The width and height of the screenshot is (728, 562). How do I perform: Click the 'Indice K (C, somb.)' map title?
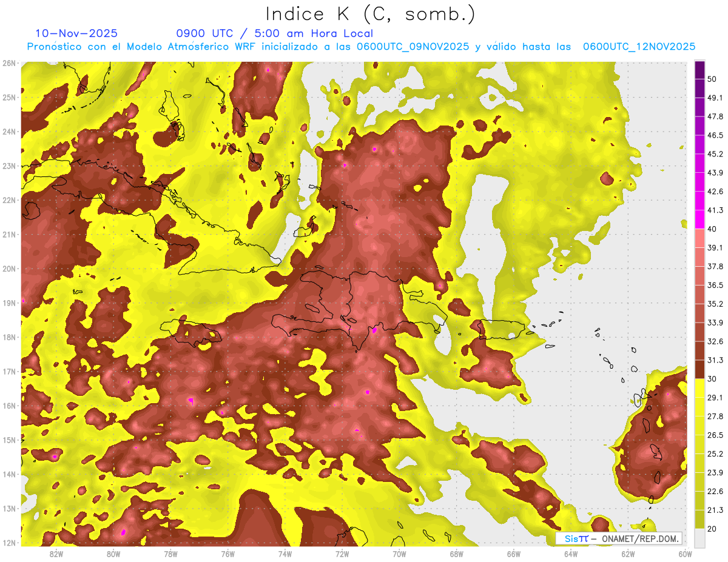(x=371, y=14)
